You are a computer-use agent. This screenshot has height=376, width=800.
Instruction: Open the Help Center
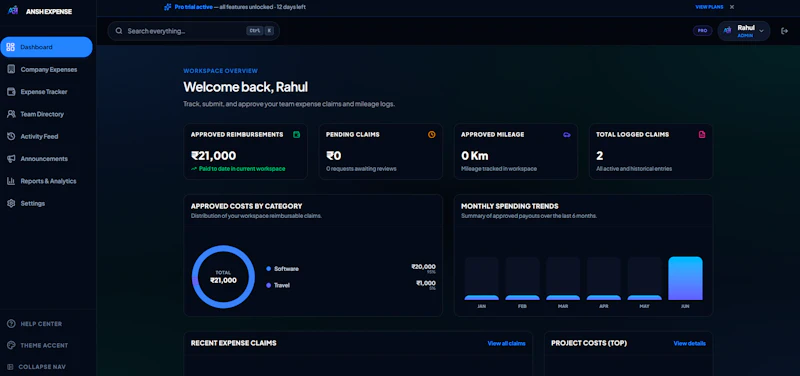point(34,324)
